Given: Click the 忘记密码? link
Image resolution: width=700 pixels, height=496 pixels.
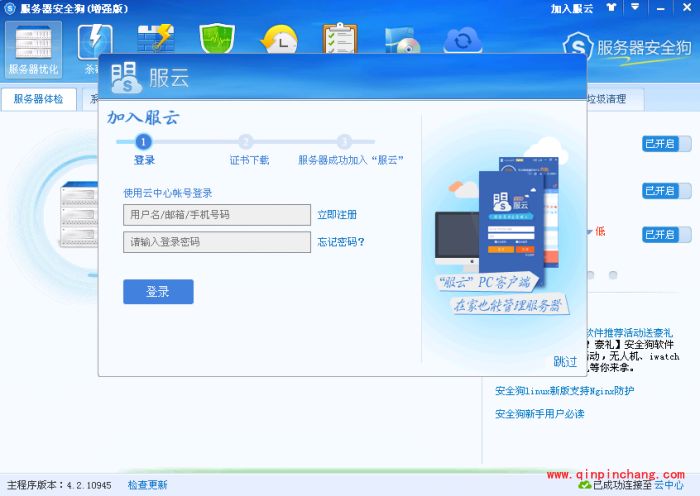Looking at the screenshot, I should click(x=341, y=242).
